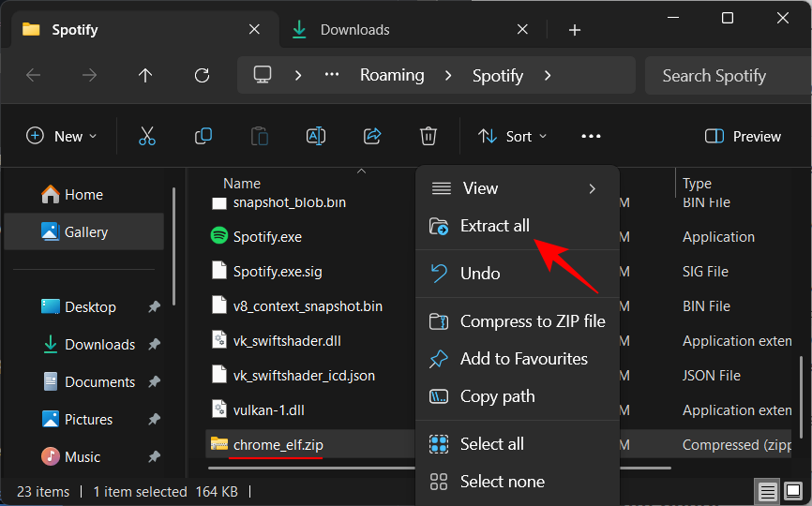Open the Sort dropdown

tap(512, 136)
